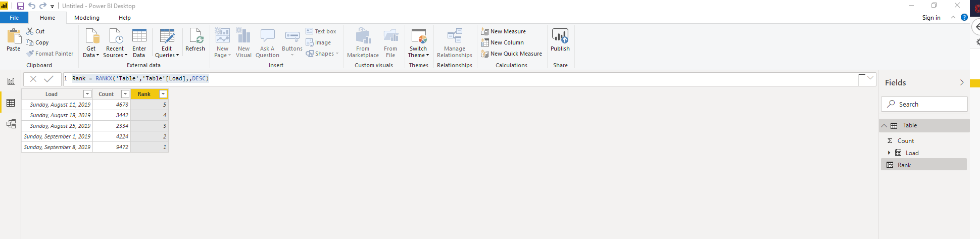The height and width of the screenshot is (239, 980).
Task: Click inside the DAX formula bar
Action: (x=460, y=79)
